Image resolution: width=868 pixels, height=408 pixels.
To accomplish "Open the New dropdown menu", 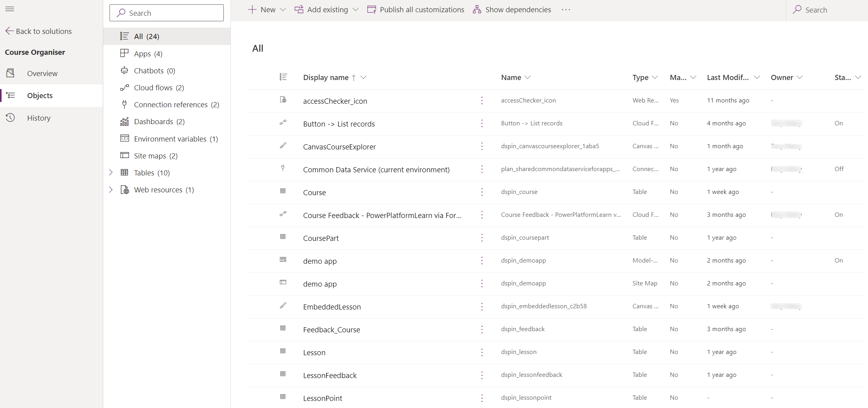I will point(266,9).
